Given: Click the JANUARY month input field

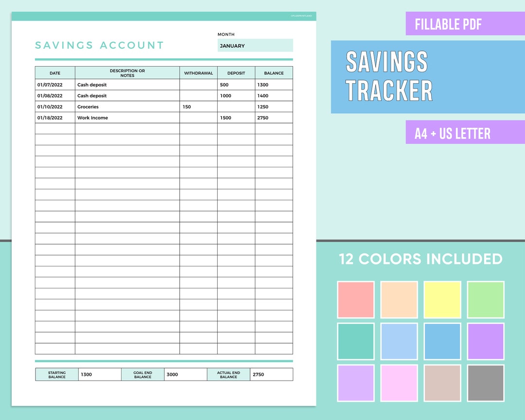Looking at the screenshot, I should click(x=255, y=45).
